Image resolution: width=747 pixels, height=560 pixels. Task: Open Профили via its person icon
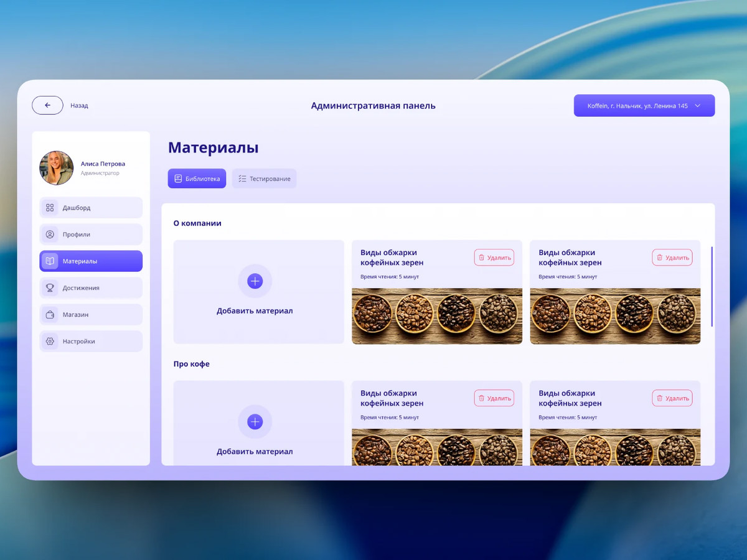50,235
